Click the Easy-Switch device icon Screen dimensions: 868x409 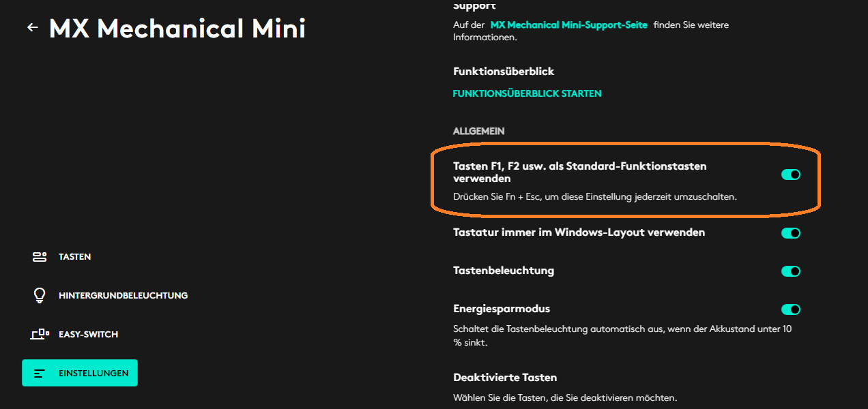click(39, 333)
